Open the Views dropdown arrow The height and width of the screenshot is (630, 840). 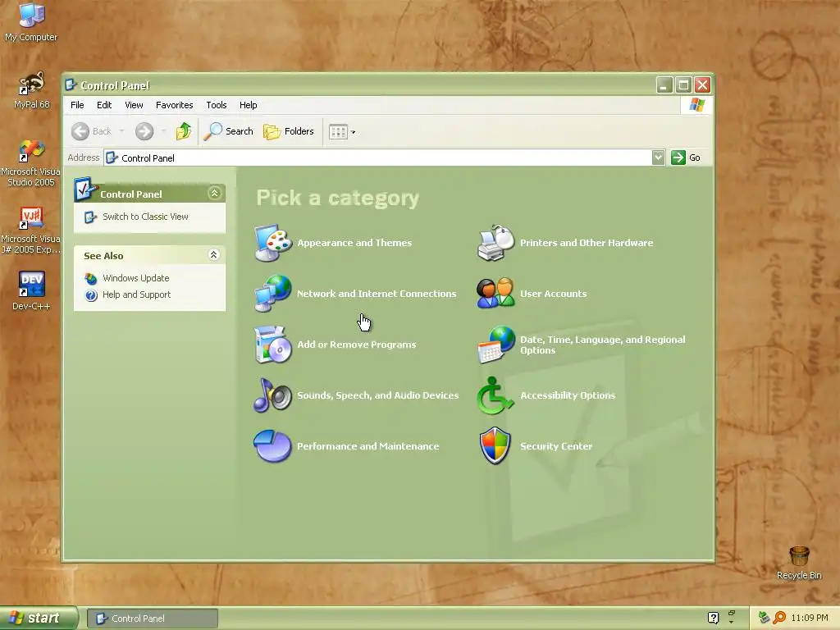coord(353,132)
